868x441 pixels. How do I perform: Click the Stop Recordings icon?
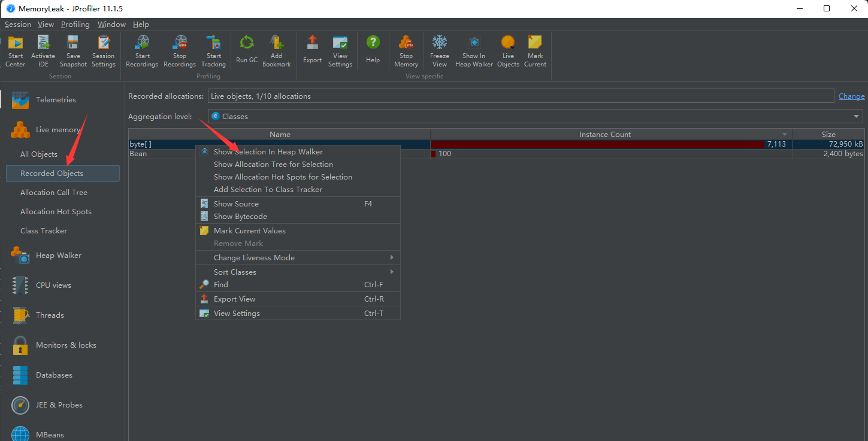pyautogui.click(x=180, y=43)
